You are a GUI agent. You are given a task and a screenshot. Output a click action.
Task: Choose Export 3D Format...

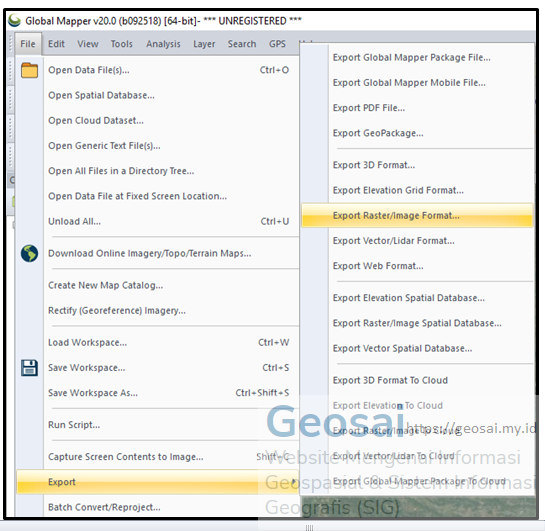pos(417,165)
